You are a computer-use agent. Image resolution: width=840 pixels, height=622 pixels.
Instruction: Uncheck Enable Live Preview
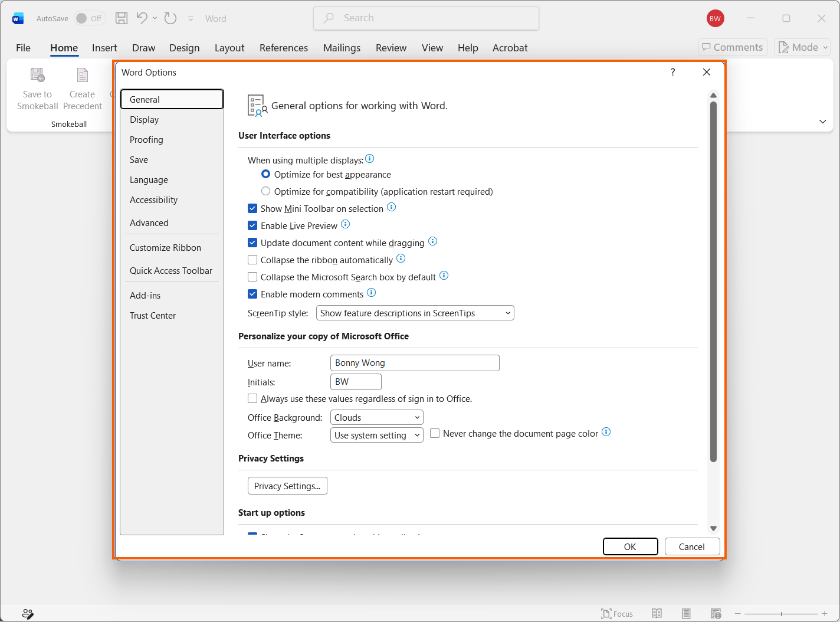pyautogui.click(x=252, y=225)
